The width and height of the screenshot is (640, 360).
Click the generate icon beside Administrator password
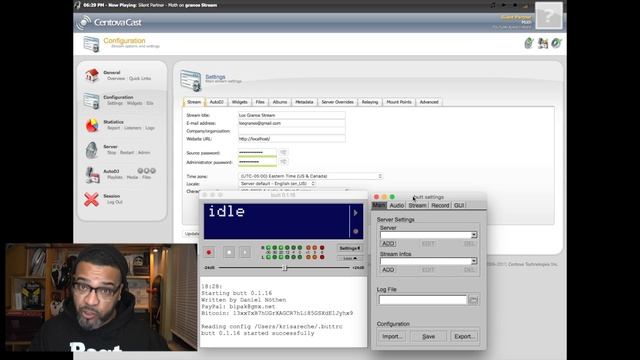tap(283, 162)
